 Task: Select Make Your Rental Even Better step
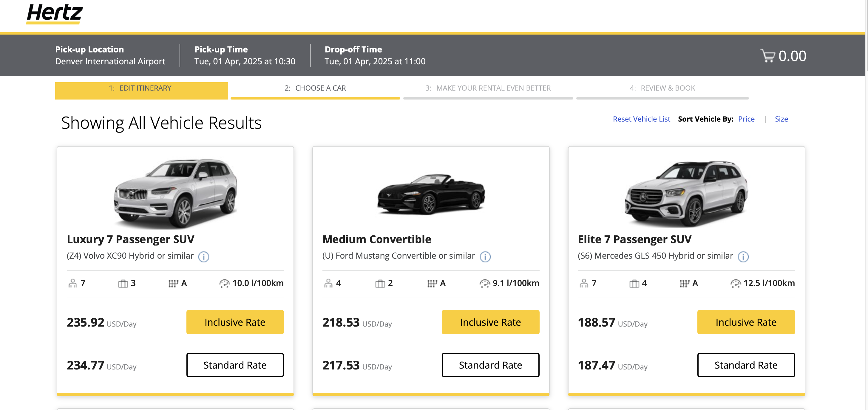click(x=488, y=90)
